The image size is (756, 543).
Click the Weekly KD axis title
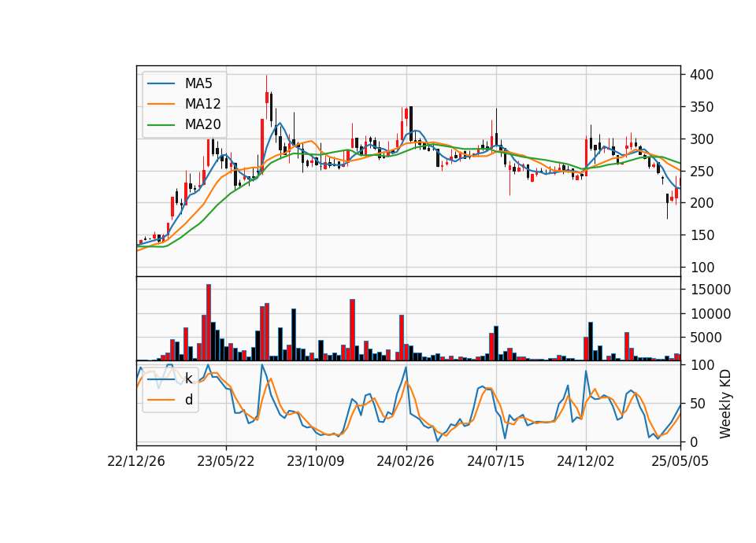pyautogui.click(x=725, y=404)
